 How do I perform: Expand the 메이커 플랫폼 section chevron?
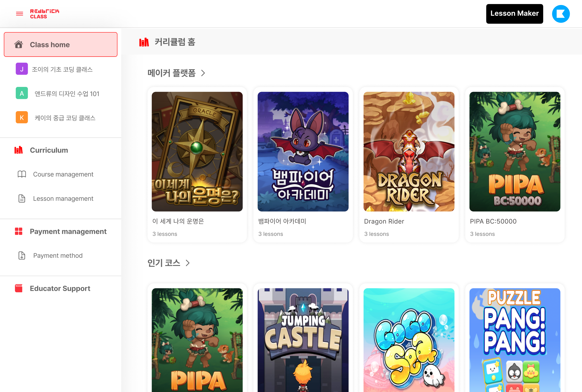coord(203,73)
